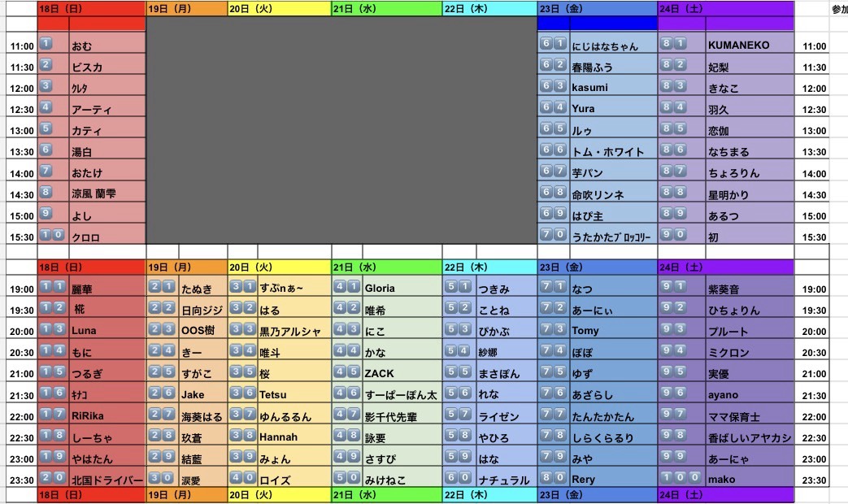Select the すーぱーぽん太 entry
Viewport: 848px width, 504px height.
point(402,392)
